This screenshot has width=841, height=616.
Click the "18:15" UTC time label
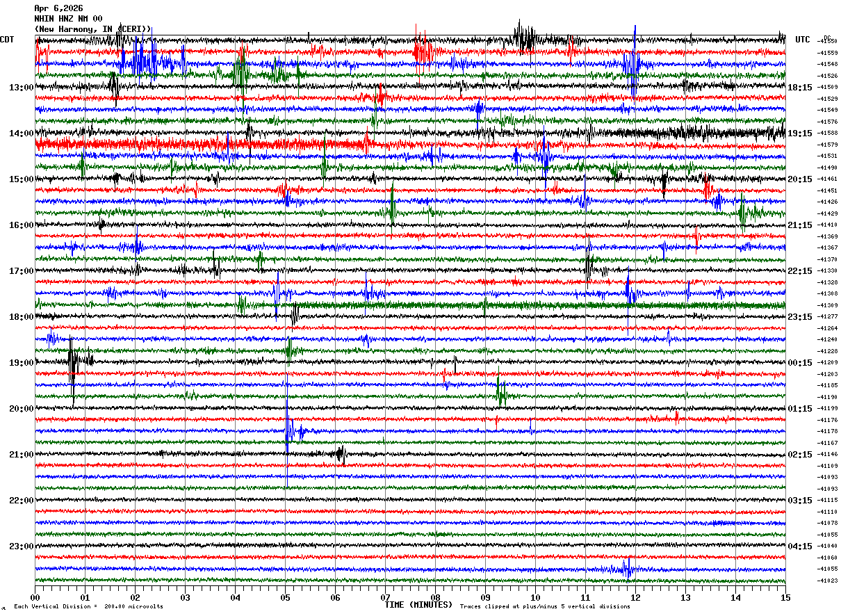coord(800,88)
